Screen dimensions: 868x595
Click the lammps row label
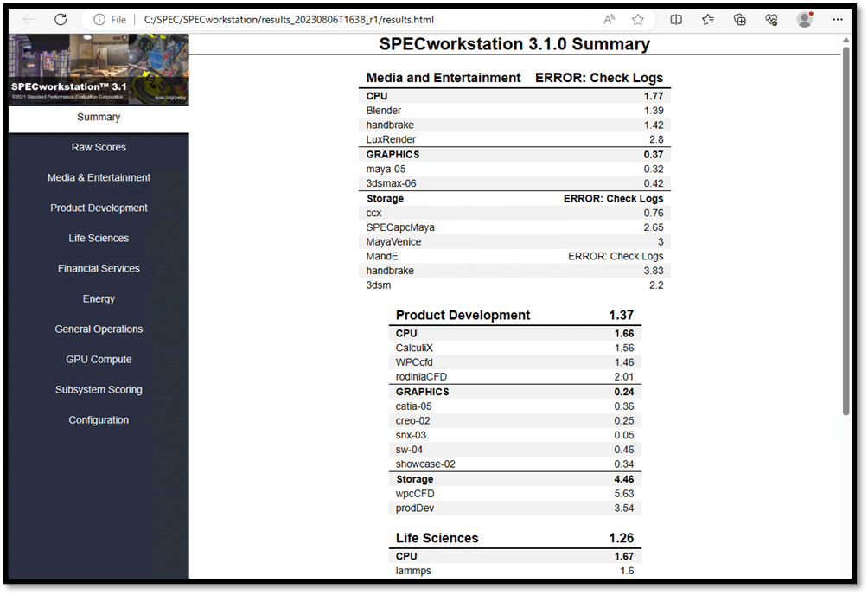413,571
